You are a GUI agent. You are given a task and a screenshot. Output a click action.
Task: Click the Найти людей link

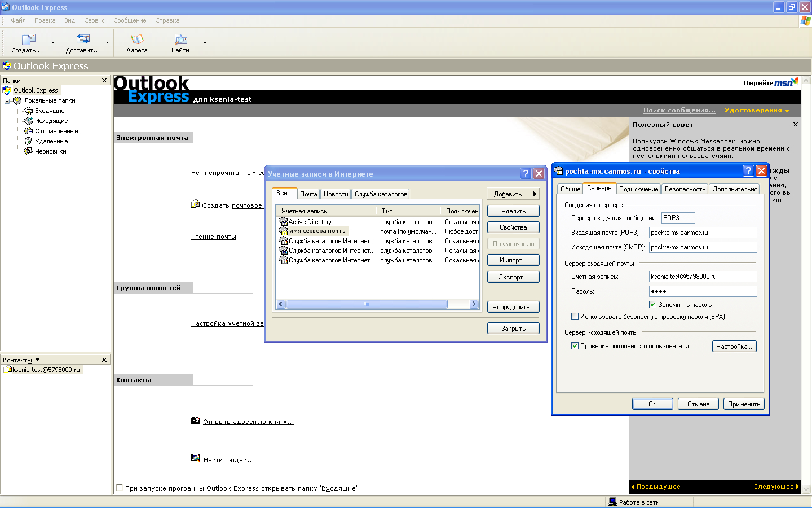point(228,460)
